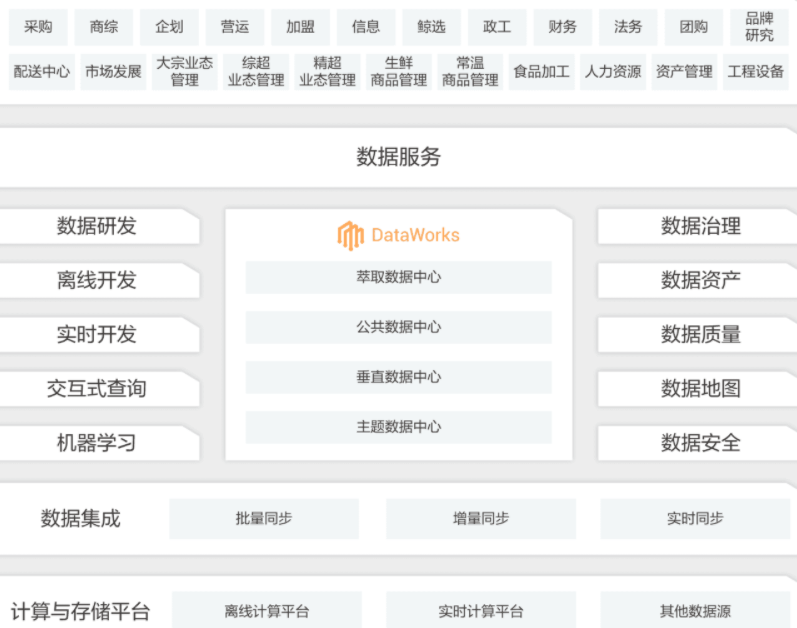Click the 政工 box
Screen dimensions: 797x628
coord(497,27)
